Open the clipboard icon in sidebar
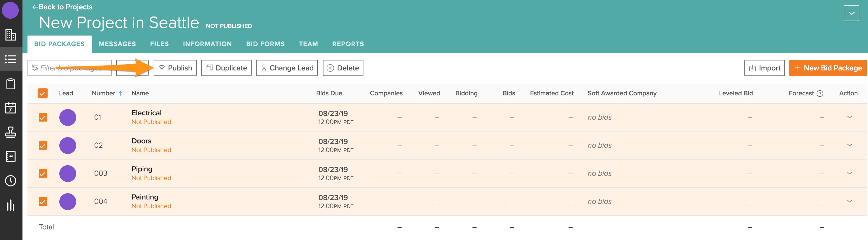868x240 pixels. click(x=10, y=84)
